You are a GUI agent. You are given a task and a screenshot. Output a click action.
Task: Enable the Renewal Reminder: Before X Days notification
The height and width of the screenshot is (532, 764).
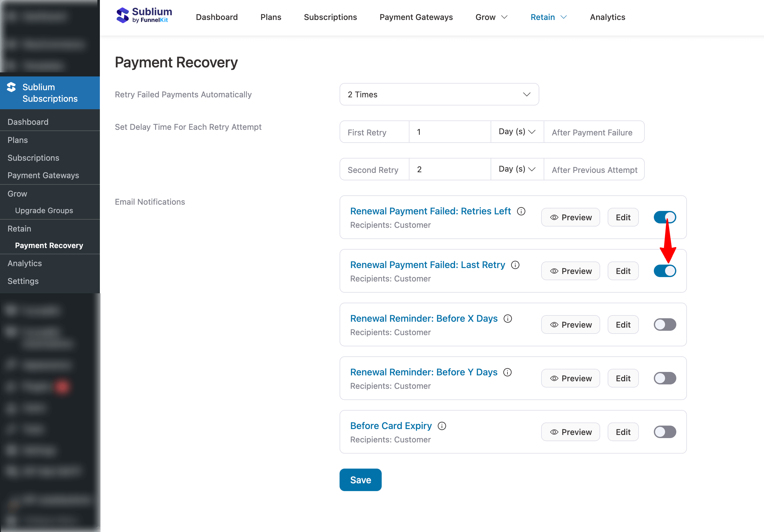pyautogui.click(x=664, y=325)
